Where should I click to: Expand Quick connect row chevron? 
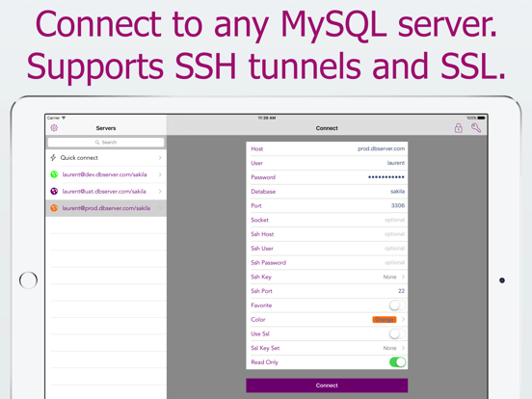[x=160, y=158]
